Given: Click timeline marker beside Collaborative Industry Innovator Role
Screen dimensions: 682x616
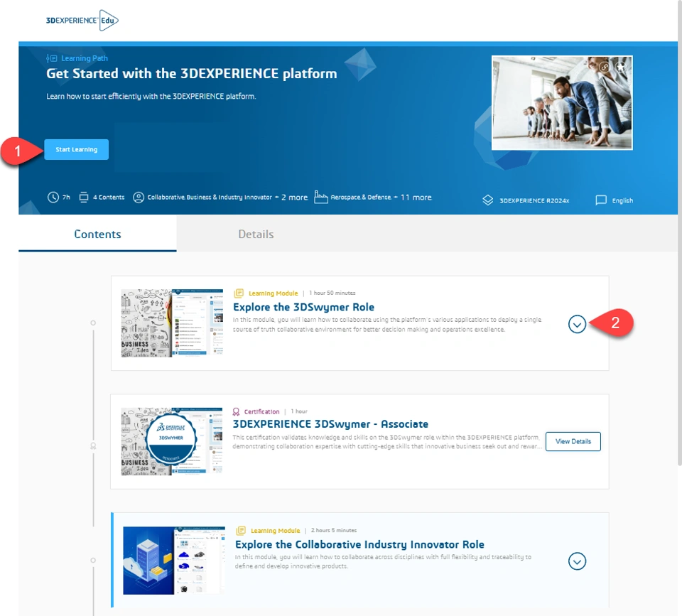Looking at the screenshot, I should (x=93, y=561).
